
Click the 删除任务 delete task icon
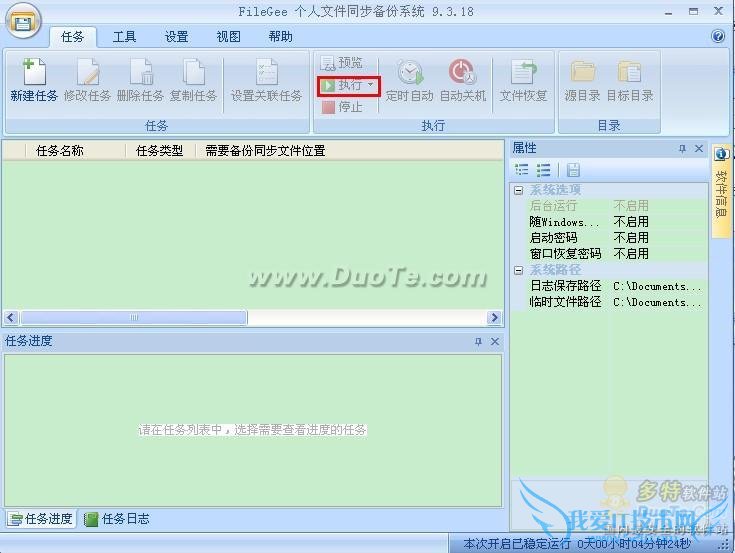click(x=140, y=80)
